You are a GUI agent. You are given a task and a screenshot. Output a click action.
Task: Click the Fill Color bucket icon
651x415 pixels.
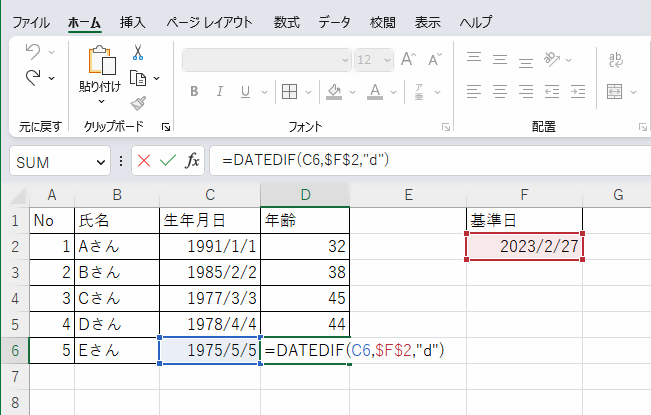pos(334,92)
